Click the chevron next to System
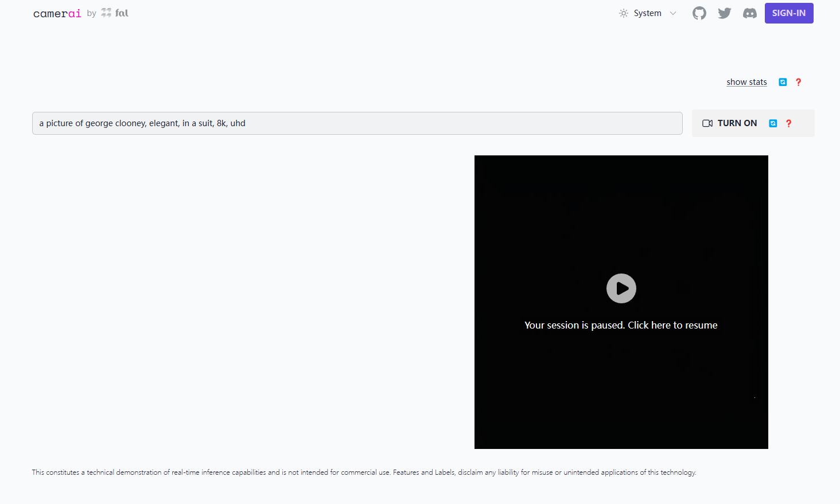Screen dimensions: 840x504 (x=673, y=13)
